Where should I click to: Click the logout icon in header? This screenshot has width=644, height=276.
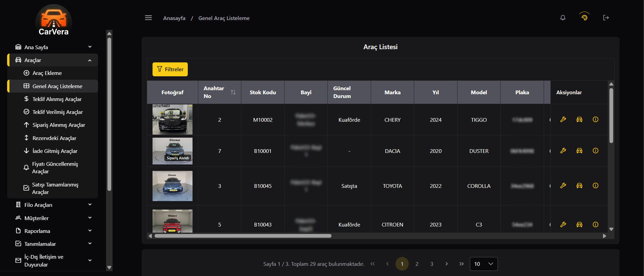coord(606,18)
